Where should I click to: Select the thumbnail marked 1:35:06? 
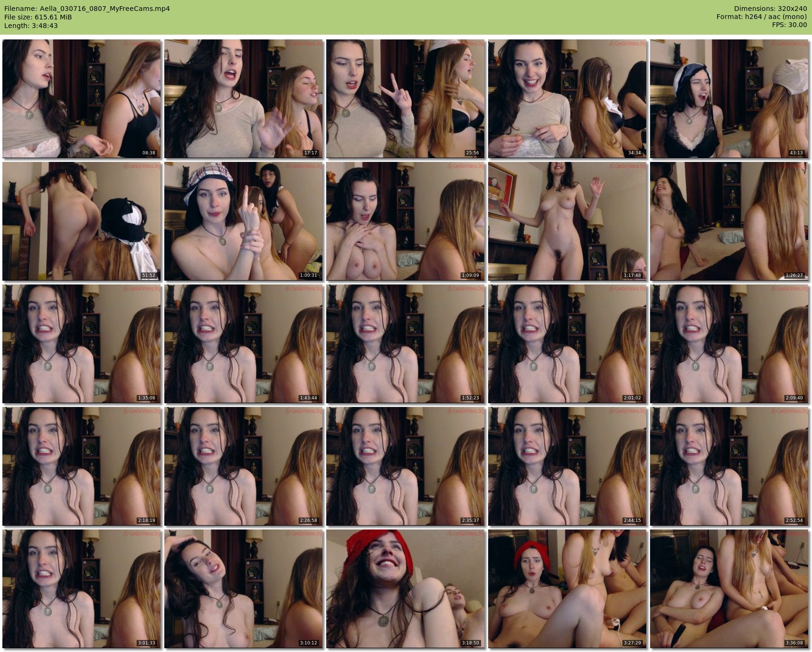tap(82, 344)
